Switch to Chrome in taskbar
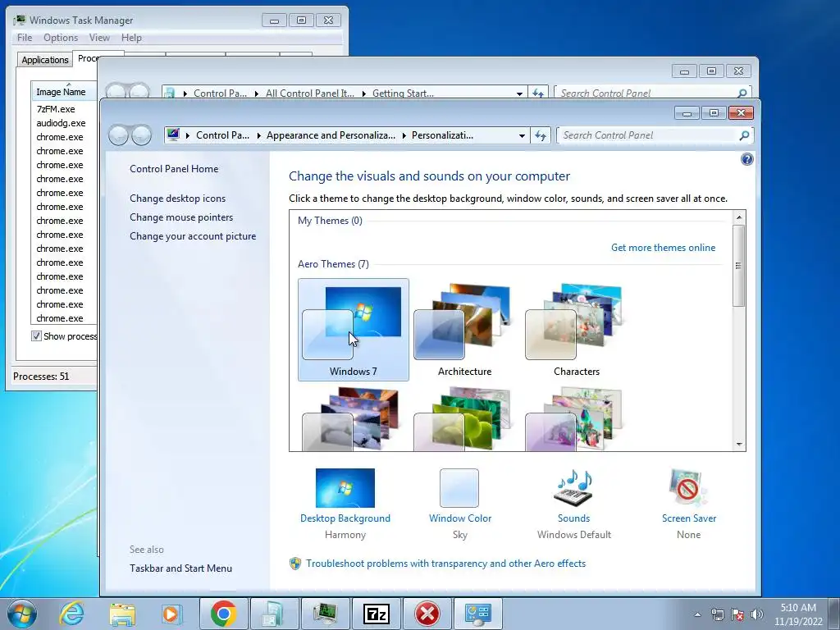This screenshot has width=840, height=630. (223, 614)
